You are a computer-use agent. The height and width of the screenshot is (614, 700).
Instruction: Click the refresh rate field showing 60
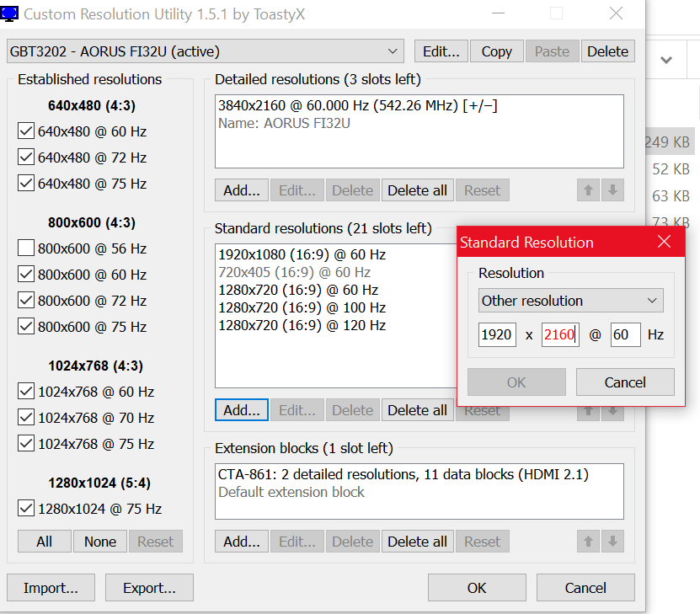click(x=625, y=334)
